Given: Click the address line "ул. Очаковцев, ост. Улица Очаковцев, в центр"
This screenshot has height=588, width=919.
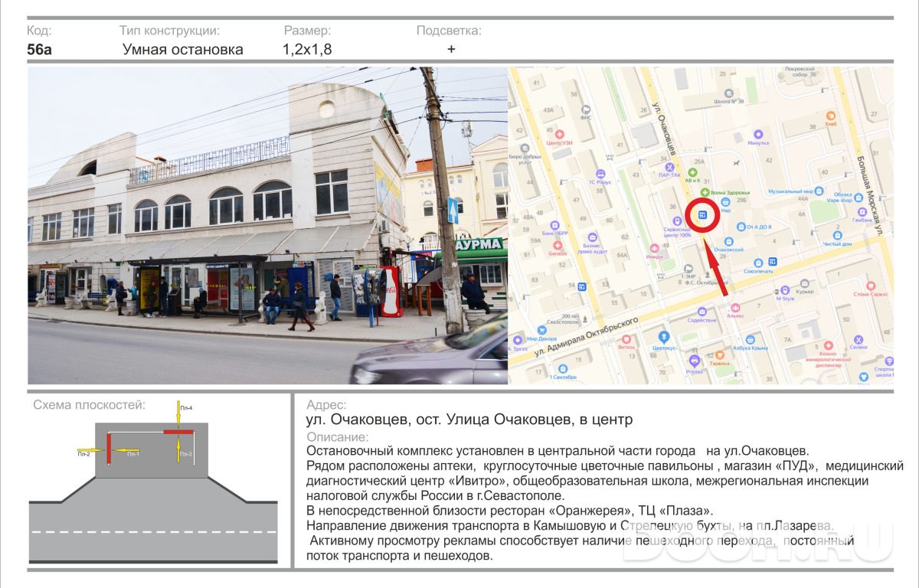Looking at the screenshot, I should (469, 420).
